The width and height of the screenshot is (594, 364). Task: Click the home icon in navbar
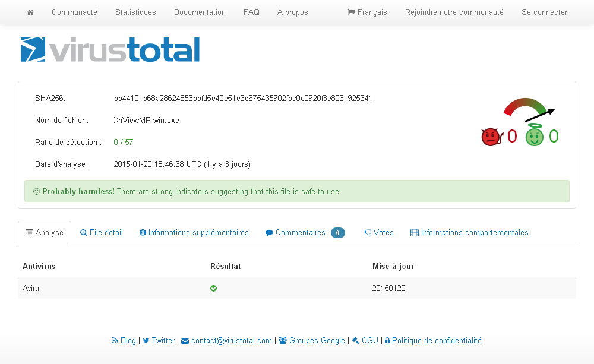coord(30,12)
